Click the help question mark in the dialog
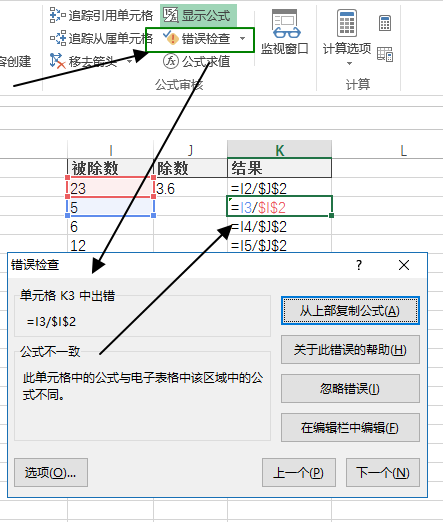 pyautogui.click(x=359, y=265)
